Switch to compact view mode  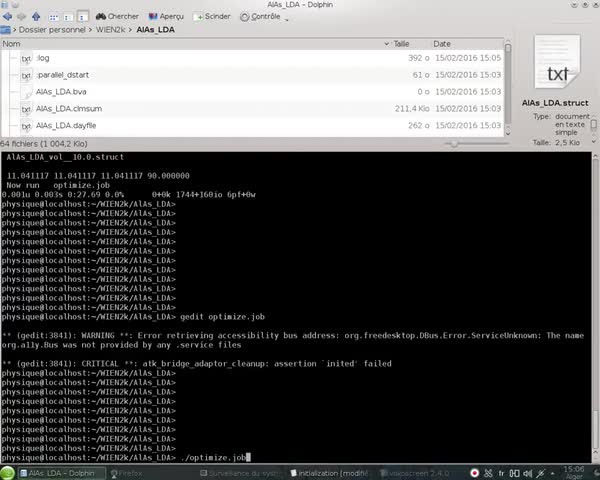coord(68,17)
